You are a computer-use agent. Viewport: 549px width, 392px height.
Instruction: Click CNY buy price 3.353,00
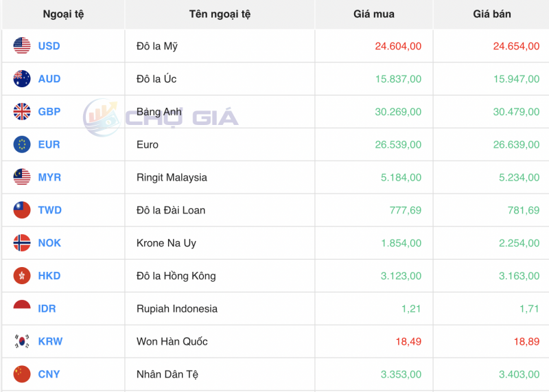point(401,374)
